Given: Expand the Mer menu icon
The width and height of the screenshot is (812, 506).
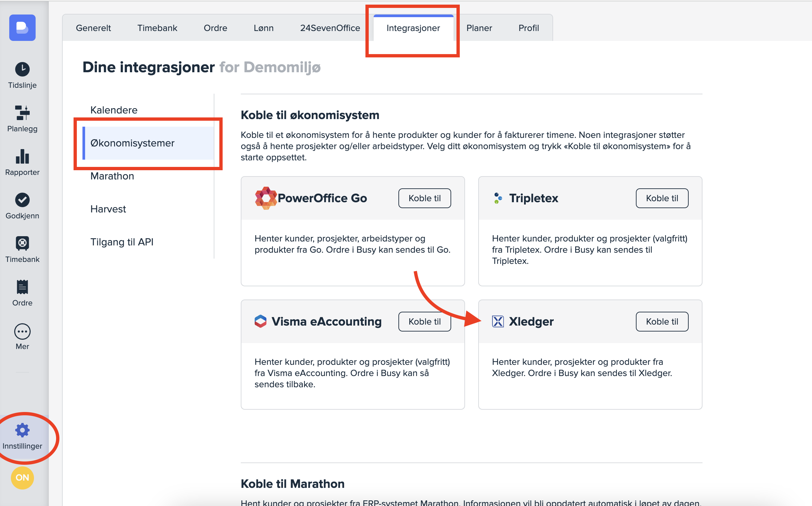Looking at the screenshot, I should 22,331.
